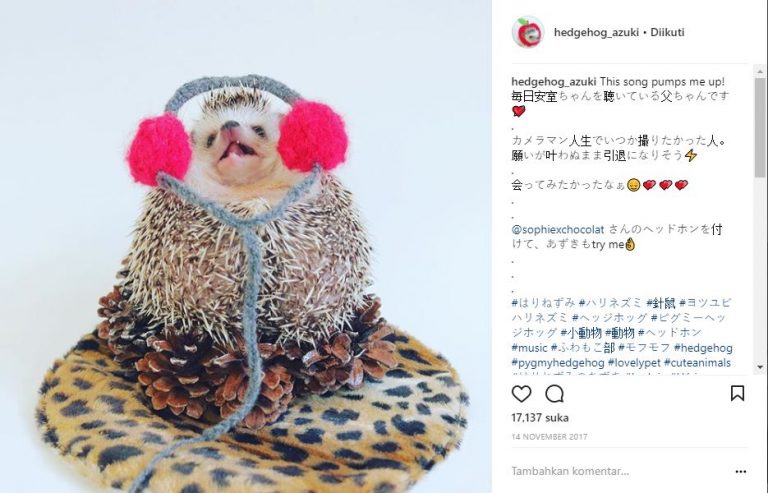Image resolution: width=768 pixels, height=493 pixels.
Task: Focus the Tambahkan komentar input field
Action: (x=617, y=471)
